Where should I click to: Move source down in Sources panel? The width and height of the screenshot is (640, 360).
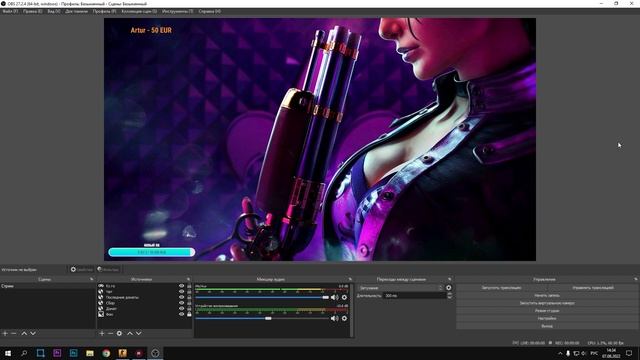point(139,333)
